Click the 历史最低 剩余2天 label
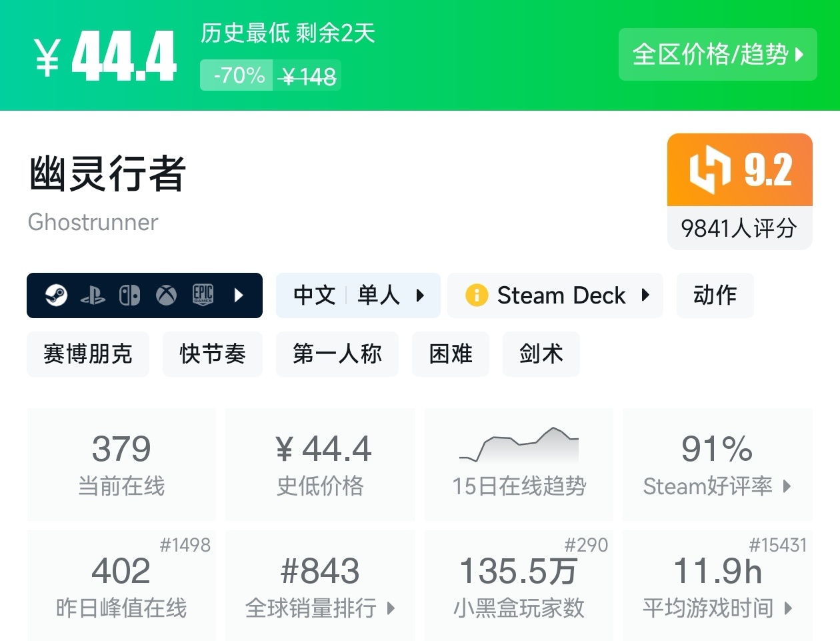Viewport: 840px width, 641px height. (x=288, y=33)
